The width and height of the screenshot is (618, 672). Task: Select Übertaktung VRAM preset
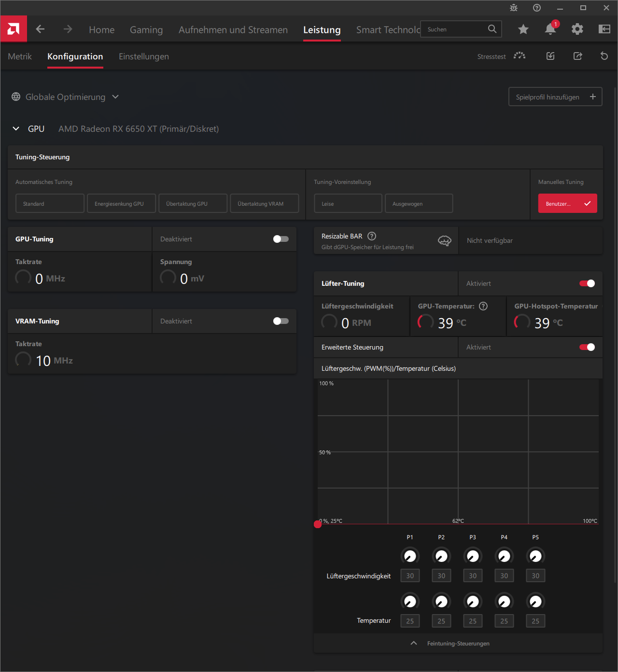[265, 203]
